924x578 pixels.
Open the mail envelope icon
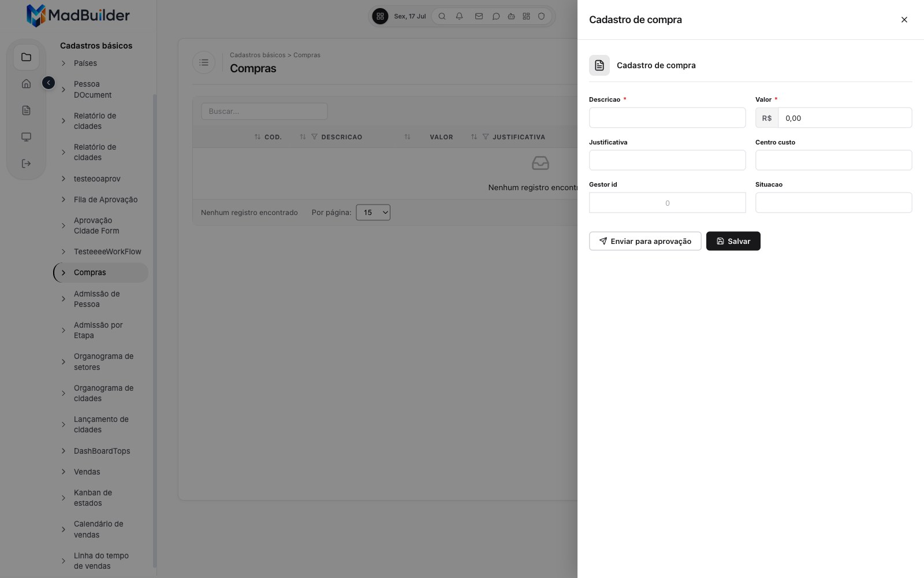coord(479,16)
